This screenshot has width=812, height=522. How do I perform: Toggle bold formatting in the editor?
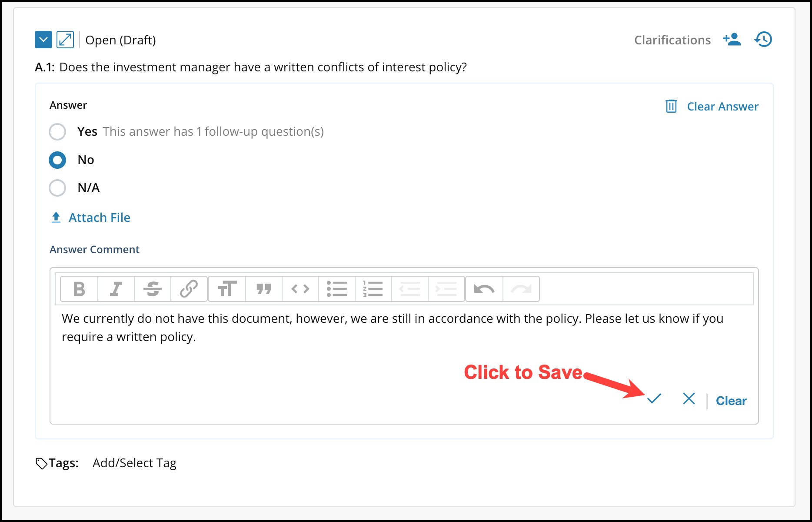79,289
